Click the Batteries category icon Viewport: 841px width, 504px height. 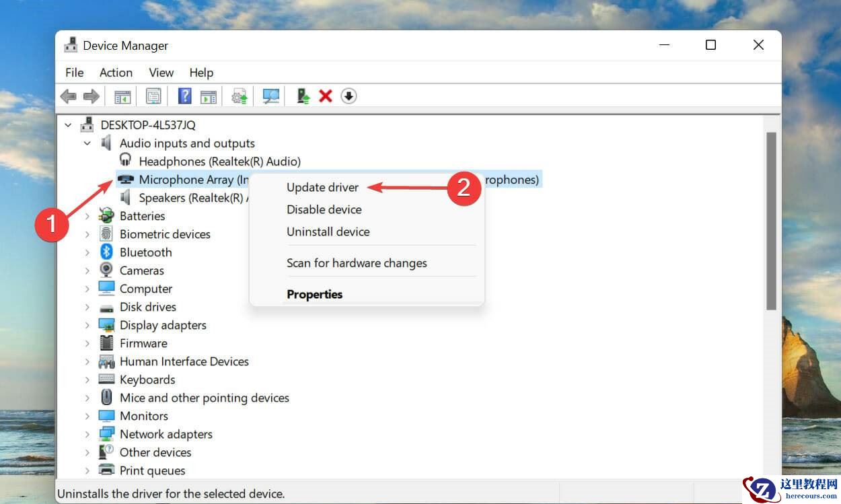[106, 216]
